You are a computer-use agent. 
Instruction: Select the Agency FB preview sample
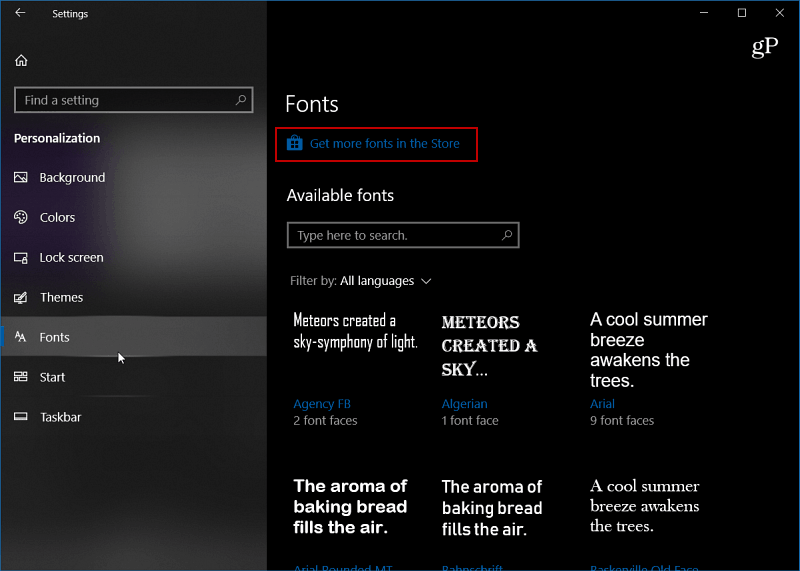tap(355, 331)
